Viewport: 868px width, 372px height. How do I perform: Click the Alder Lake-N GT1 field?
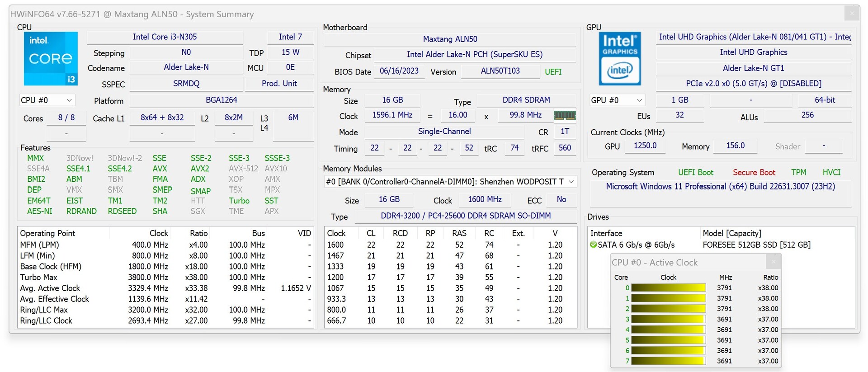pos(754,68)
